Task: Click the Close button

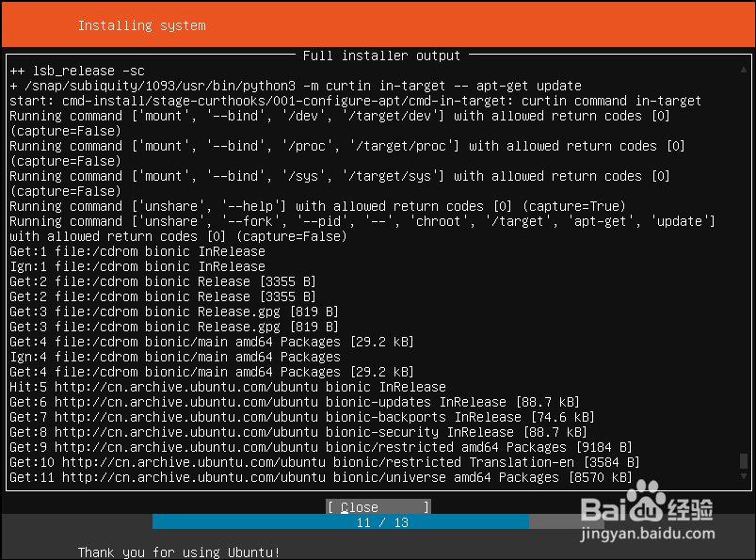Action: click(x=378, y=507)
